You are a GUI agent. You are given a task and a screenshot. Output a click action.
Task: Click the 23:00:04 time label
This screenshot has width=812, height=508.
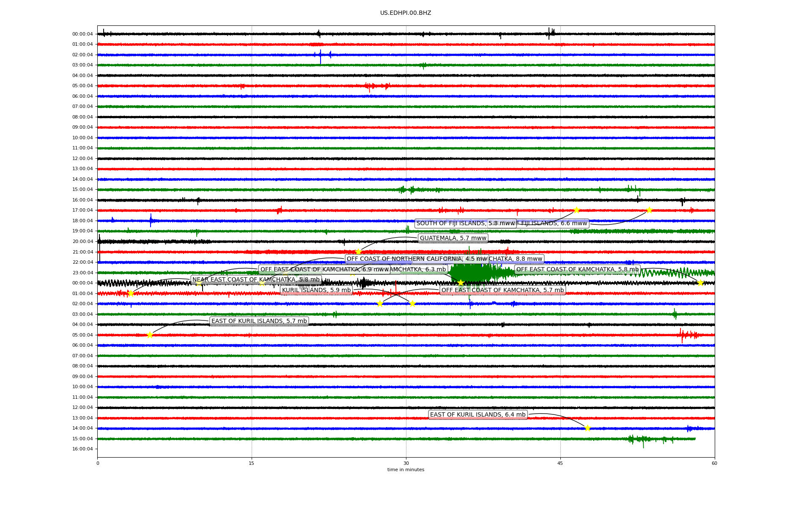82,273
